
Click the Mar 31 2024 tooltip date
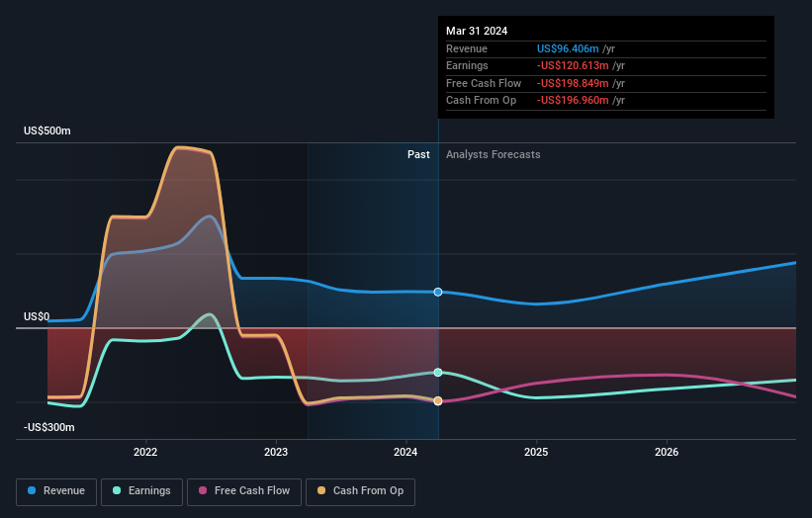(477, 31)
